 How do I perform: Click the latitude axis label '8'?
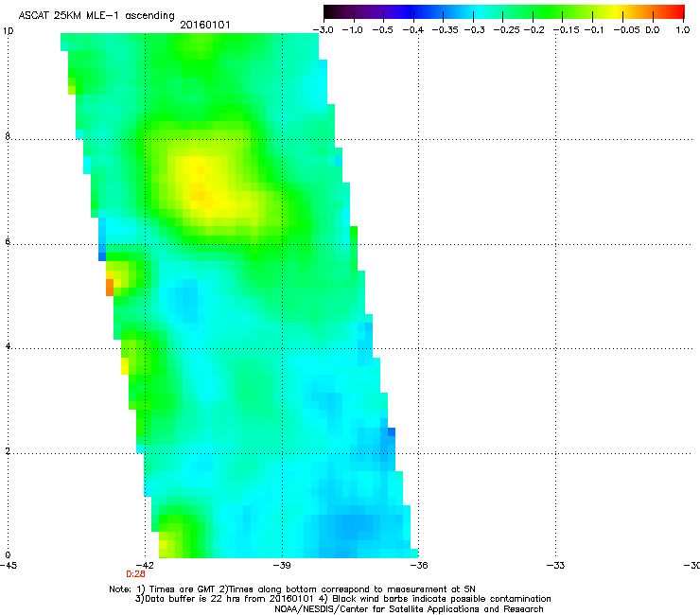(x=8, y=136)
